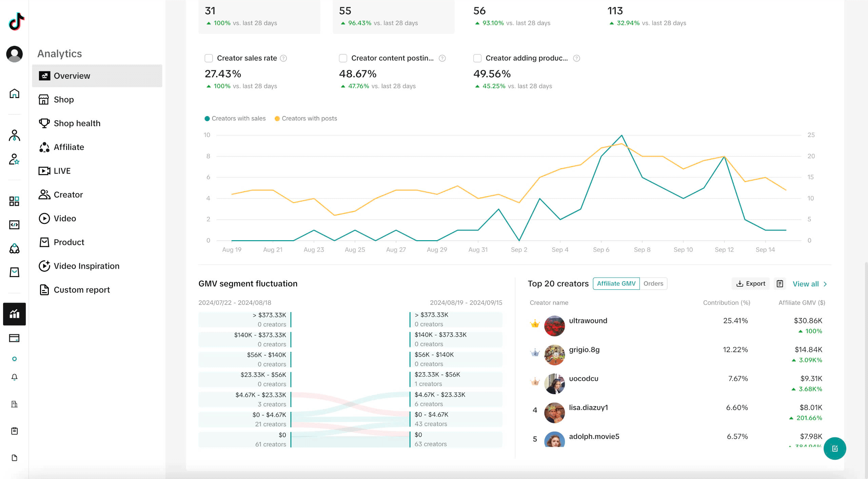Open the report list icon beside Export

point(780,284)
